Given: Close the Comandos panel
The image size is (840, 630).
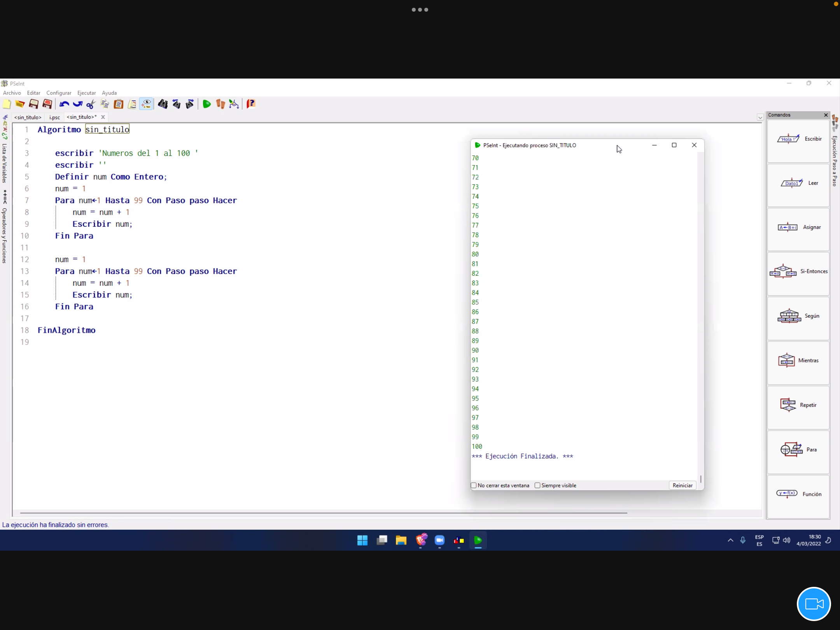Looking at the screenshot, I should click(x=826, y=115).
